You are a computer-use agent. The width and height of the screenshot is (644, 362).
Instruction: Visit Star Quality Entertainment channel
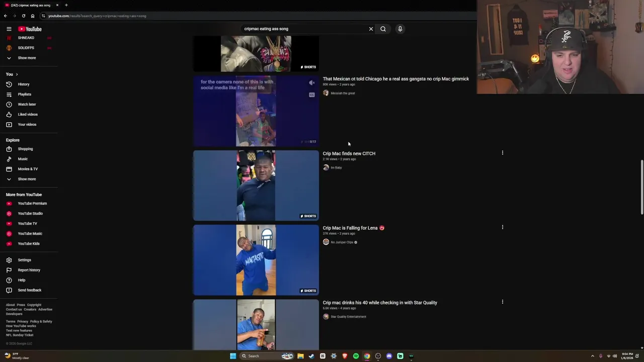pos(348,317)
